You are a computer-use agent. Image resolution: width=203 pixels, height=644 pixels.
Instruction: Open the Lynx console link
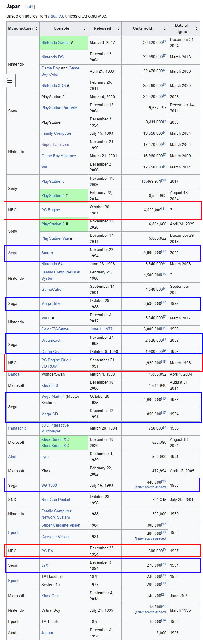click(45, 457)
